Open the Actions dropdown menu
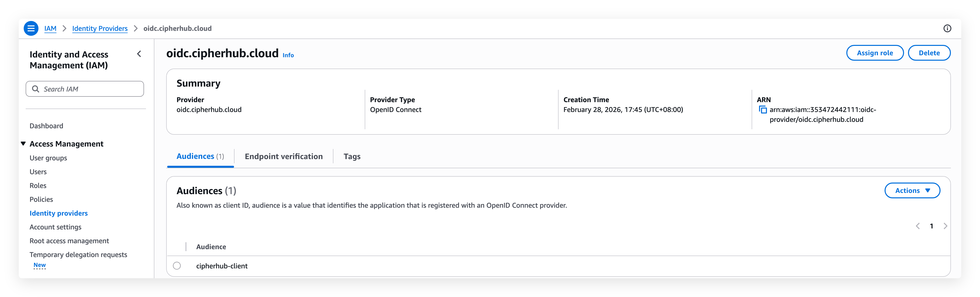 click(912, 191)
